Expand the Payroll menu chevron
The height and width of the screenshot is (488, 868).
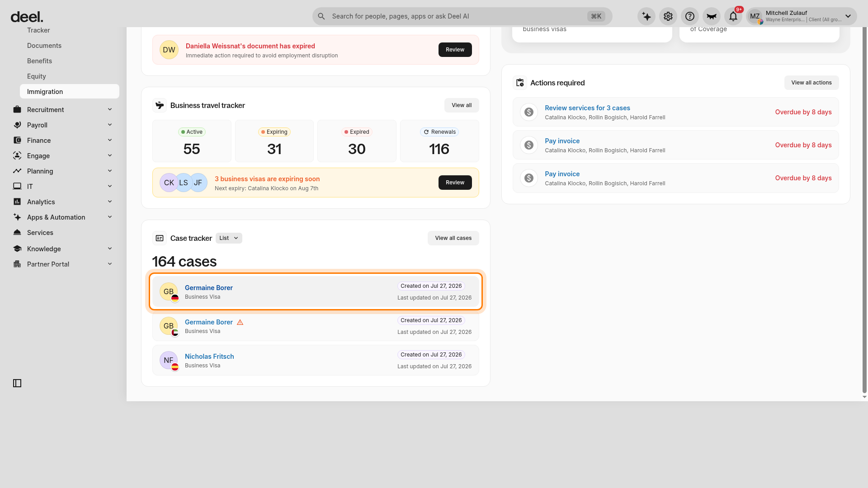110,125
